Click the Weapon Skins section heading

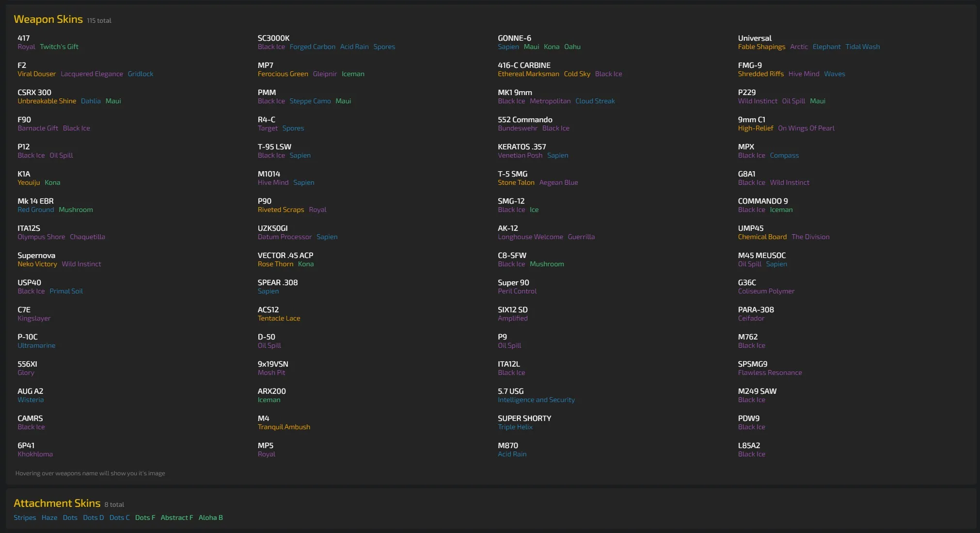(48, 19)
